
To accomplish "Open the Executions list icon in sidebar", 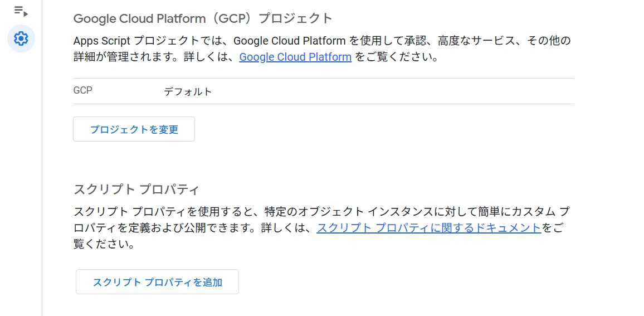I will [x=21, y=11].
